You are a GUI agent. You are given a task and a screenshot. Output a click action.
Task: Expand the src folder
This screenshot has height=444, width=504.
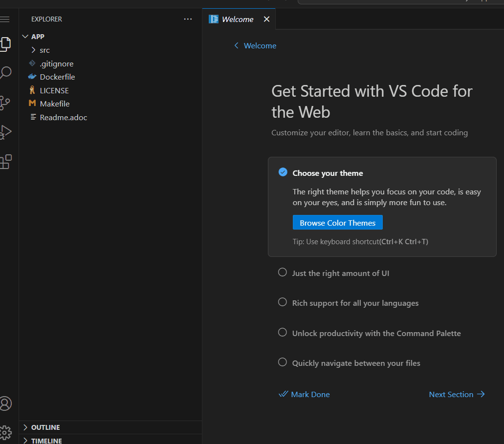click(44, 50)
